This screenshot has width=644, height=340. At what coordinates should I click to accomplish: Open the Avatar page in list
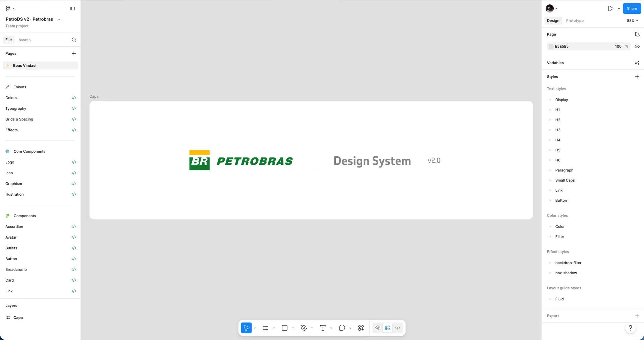tap(11, 237)
